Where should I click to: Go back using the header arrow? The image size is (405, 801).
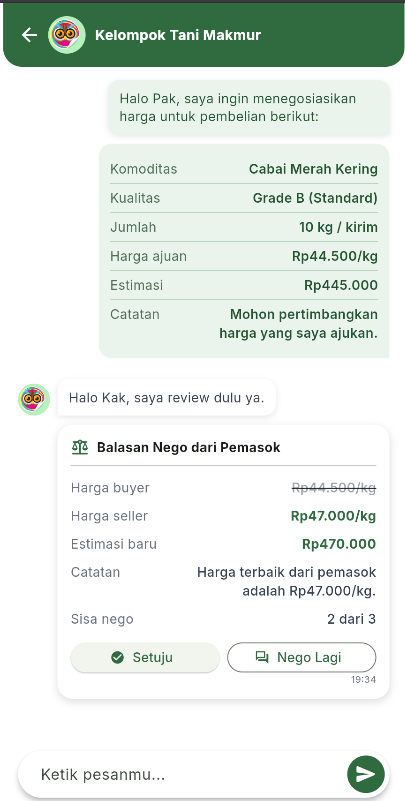tap(29, 35)
